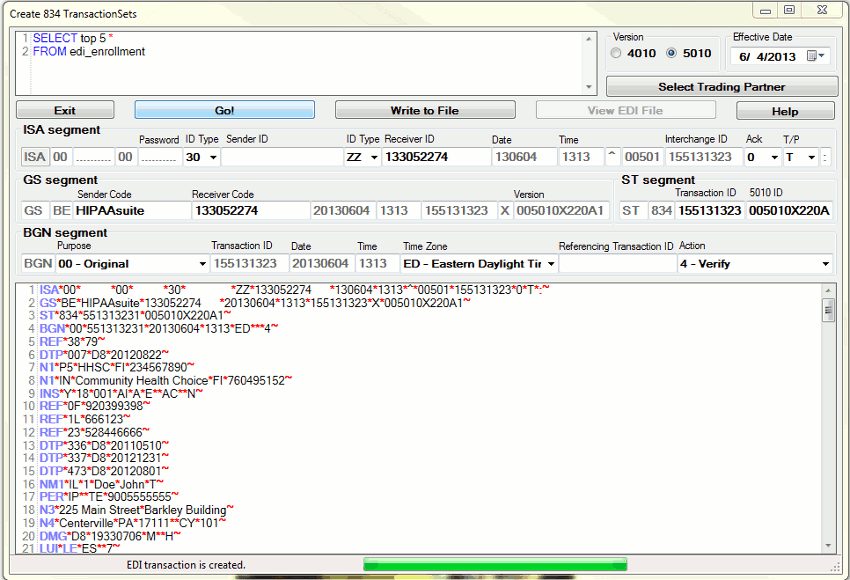Click the SQL query scrollbar down arrow
The width and height of the screenshot is (850, 580).
[x=589, y=88]
